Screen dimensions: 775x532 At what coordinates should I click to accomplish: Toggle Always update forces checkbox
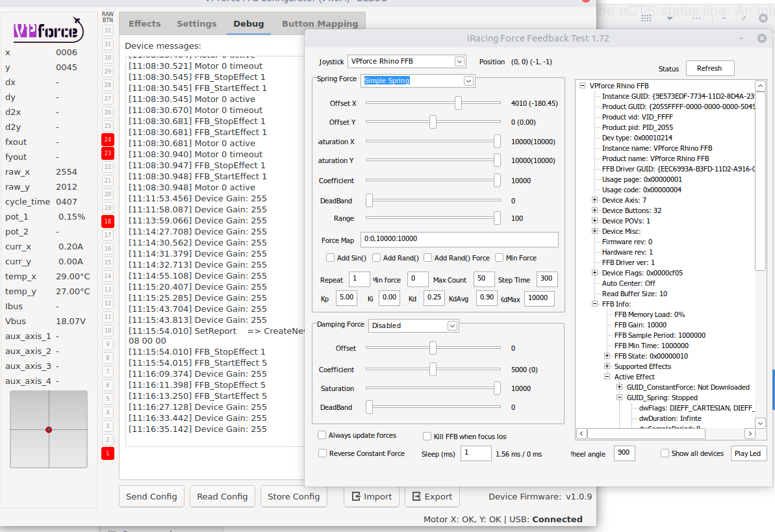click(322, 435)
